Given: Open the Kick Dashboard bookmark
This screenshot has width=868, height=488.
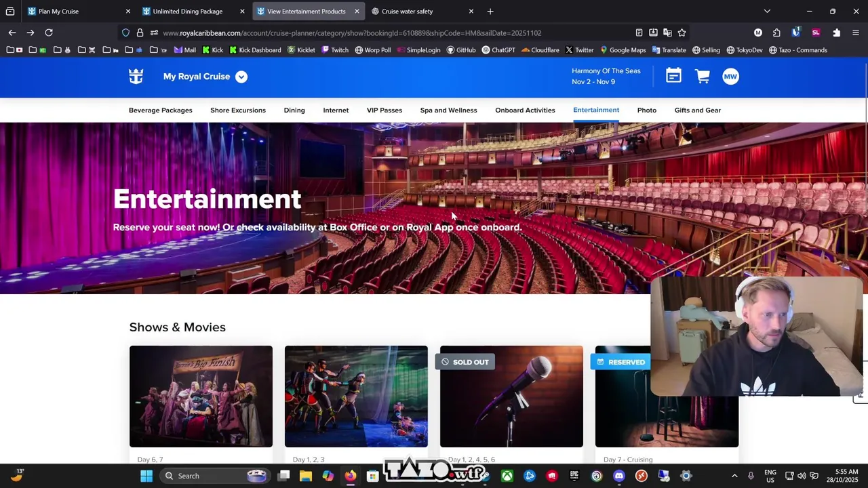Looking at the screenshot, I should (255, 50).
